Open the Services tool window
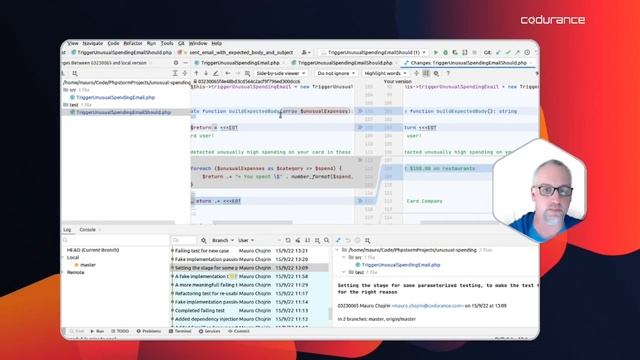The image size is (640, 360). (209, 331)
